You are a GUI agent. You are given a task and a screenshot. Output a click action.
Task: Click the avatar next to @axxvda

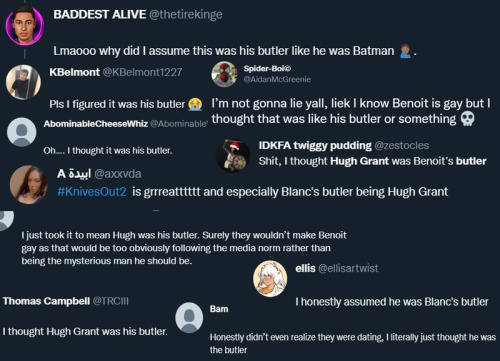click(29, 184)
